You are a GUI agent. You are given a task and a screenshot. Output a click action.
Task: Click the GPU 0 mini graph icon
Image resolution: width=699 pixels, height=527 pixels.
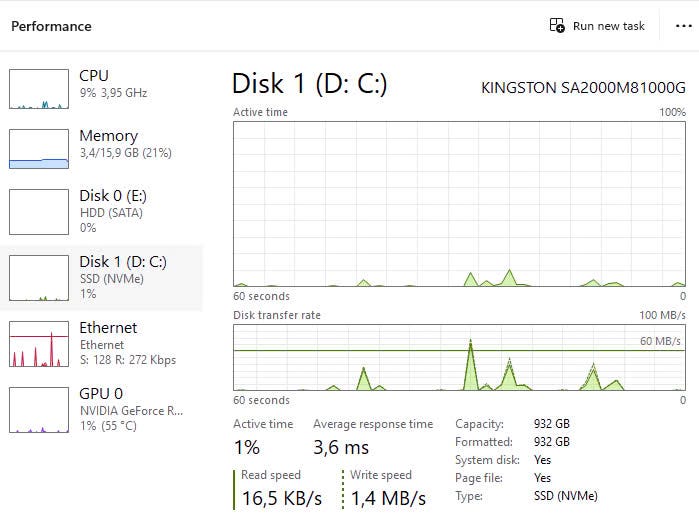[39, 410]
